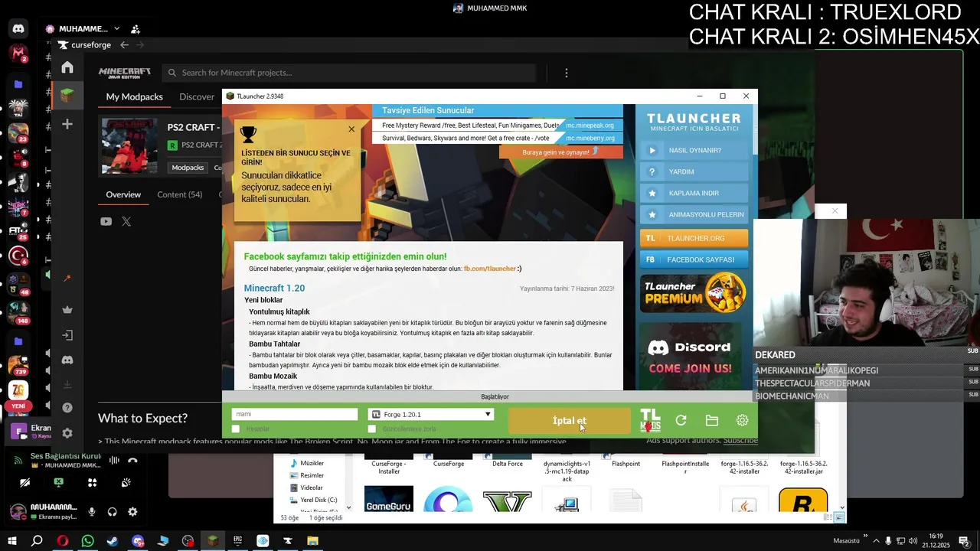Select the Minecraft game icon in CurseForge sidebar
The image size is (980, 551).
67,96
